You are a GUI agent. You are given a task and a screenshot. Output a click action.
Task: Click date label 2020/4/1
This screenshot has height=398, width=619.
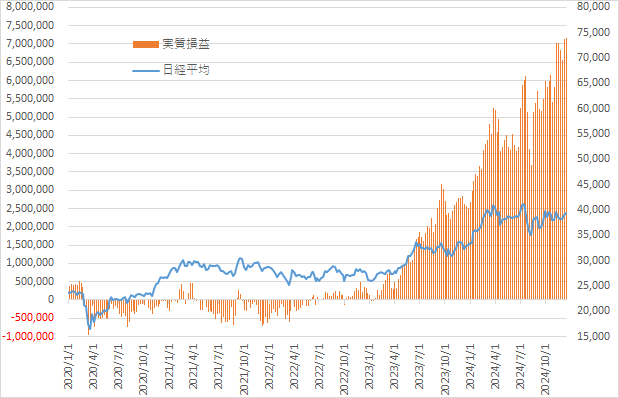point(93,366)
